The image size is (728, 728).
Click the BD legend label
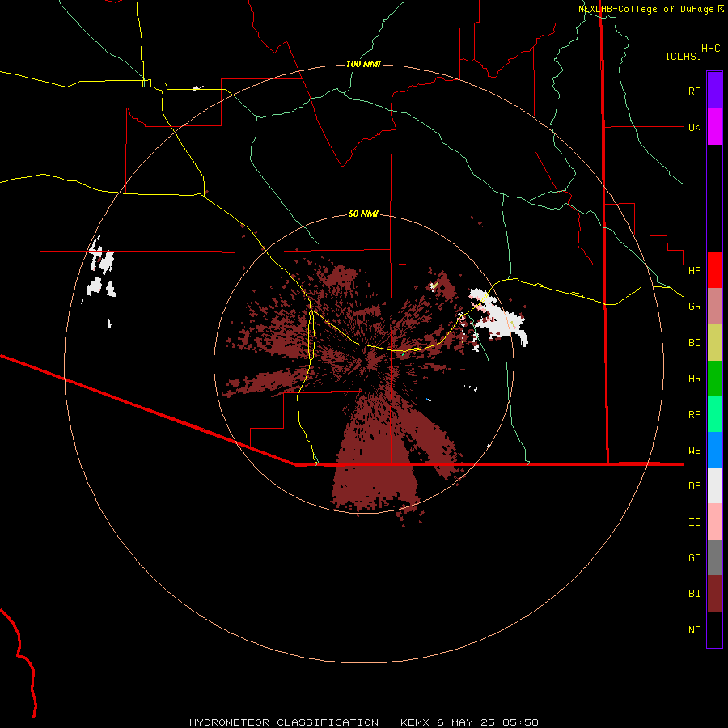pyautogui.click(x=694, y=343)
